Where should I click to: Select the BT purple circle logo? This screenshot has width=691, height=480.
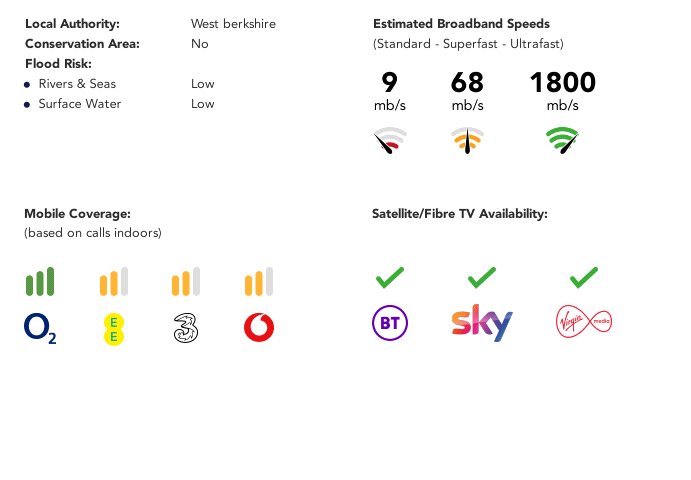390,323
